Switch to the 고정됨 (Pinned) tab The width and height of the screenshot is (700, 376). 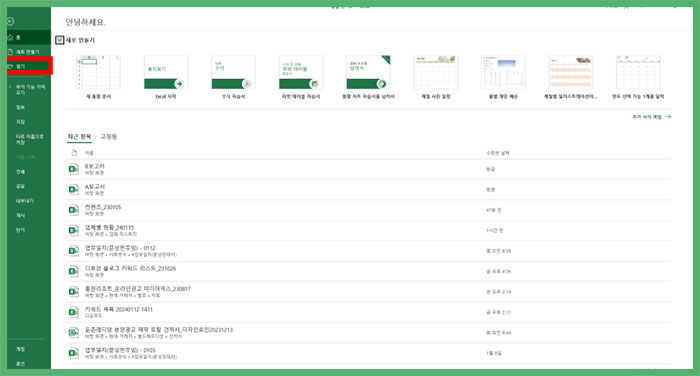coord(108,137)
